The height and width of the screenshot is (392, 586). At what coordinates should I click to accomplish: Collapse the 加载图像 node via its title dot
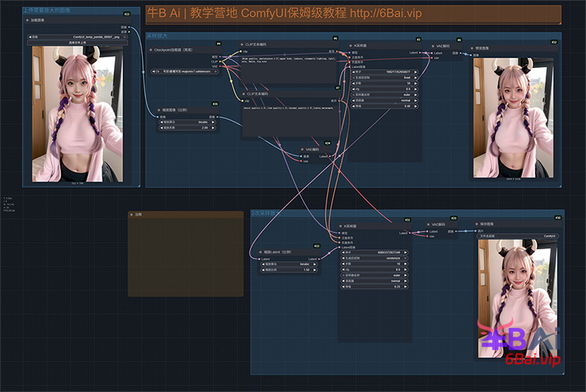(27, 20)
